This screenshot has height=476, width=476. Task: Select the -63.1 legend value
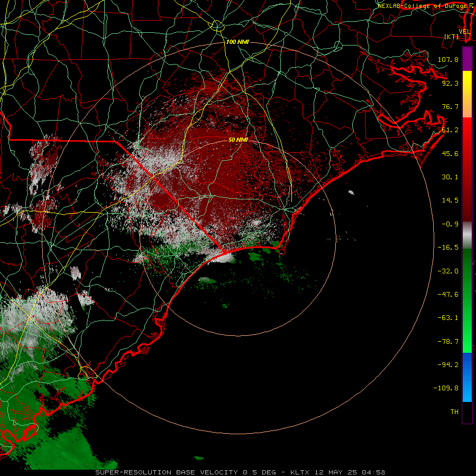(448, 318)
